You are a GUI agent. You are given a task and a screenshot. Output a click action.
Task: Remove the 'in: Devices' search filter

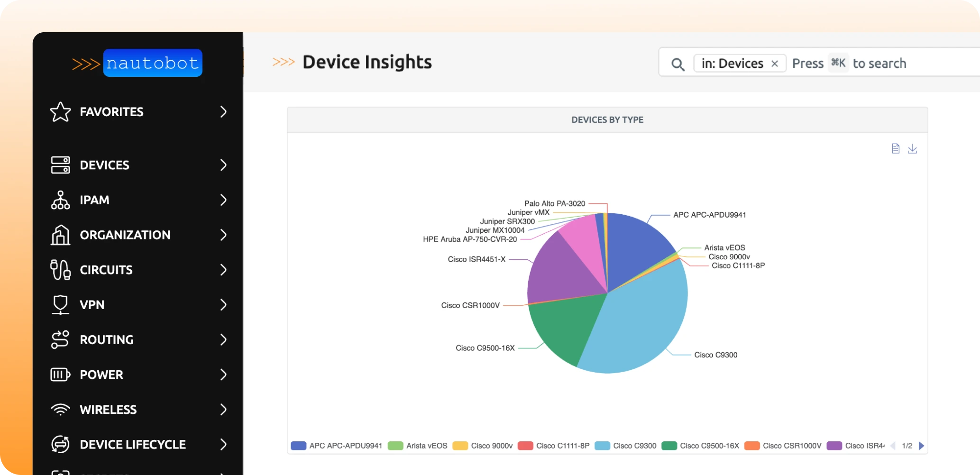click(x=775, y=63)
